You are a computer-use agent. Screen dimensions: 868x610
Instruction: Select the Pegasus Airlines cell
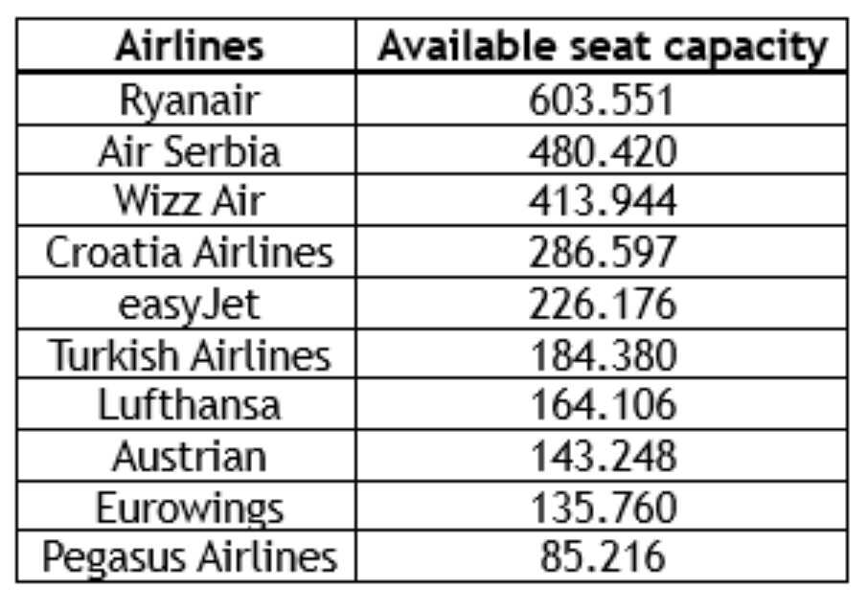(189, 557)
